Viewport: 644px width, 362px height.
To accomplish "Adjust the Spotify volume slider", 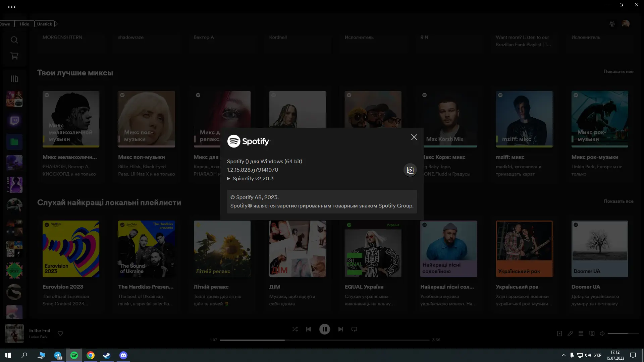I will coord(623,334).
